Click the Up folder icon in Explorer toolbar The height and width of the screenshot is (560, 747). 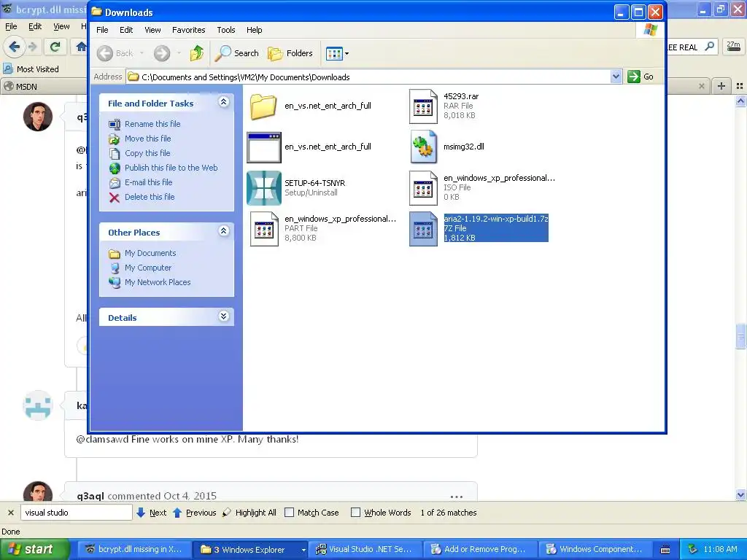tap(197, 52)
